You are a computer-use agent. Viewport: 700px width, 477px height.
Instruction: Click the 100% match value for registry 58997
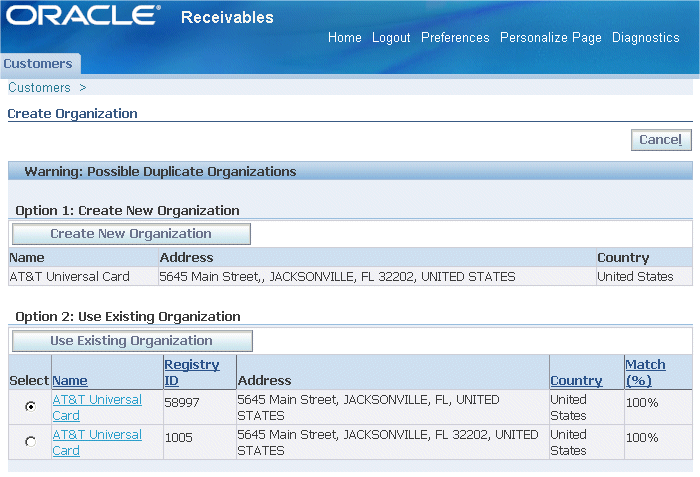click(642, 402)
